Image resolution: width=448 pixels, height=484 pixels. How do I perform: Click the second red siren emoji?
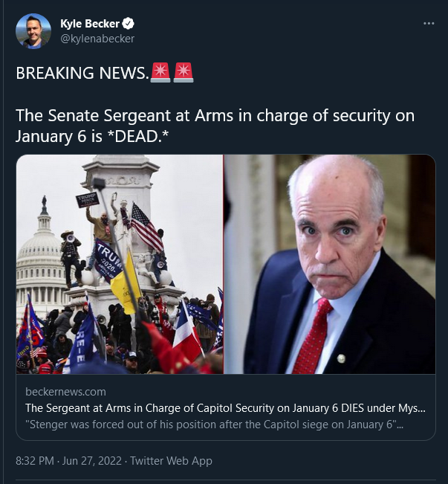pos(184,73)
